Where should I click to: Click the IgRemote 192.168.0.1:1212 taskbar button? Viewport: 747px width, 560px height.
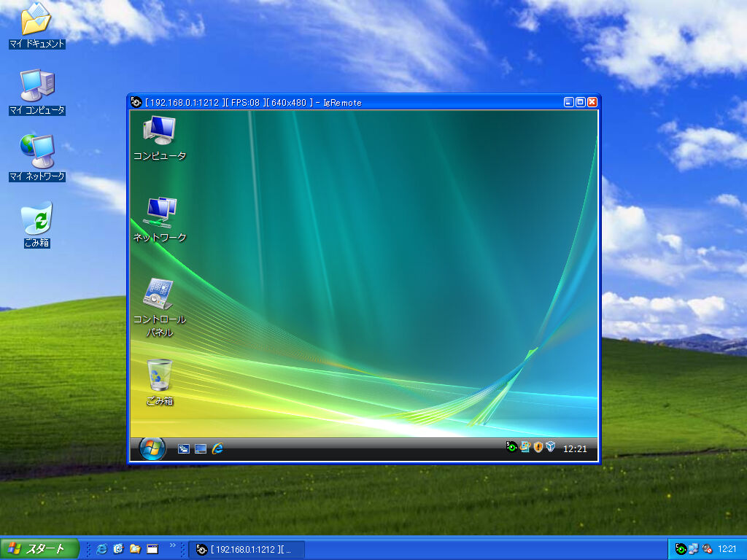click(247, 550)
